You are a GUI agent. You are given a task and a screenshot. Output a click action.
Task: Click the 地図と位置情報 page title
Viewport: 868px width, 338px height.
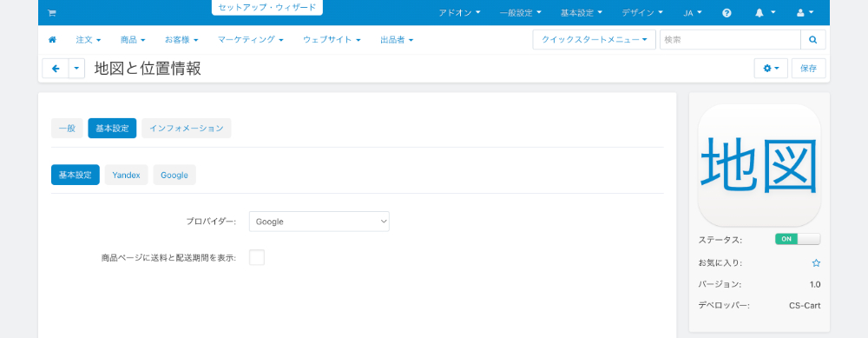(148, 69)
